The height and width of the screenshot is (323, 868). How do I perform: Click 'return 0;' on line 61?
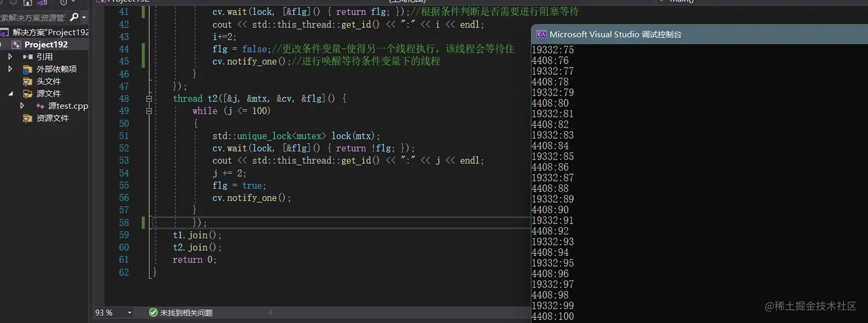click(195, 260)
